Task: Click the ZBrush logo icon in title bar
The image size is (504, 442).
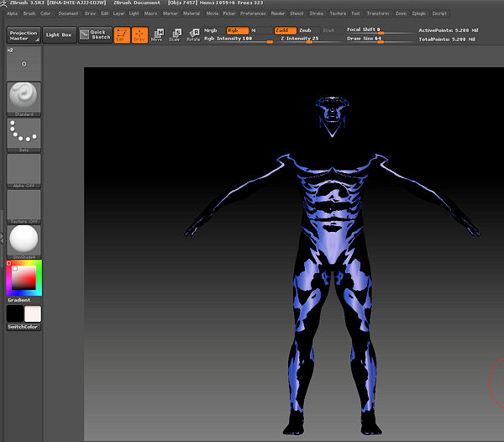Action: [x=3, y=3]
